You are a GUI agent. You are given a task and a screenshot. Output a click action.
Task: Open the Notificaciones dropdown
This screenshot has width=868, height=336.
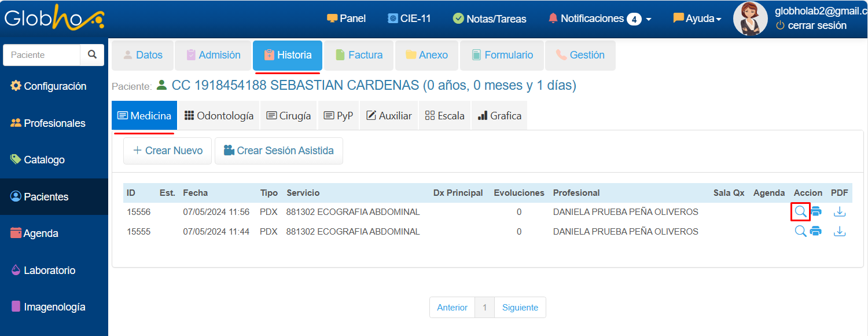pos(599,19)
